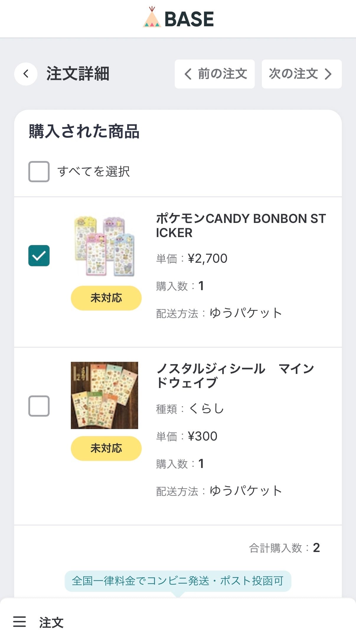Open the ノスタルジィシール マインドウェイブ title
Image resolution: width=356 pixels, height=644 pixels.
tap(235, 376)
